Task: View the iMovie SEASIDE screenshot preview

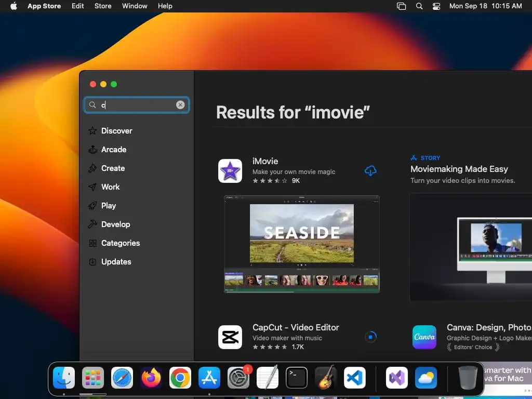Action: (x=302, y=244)
